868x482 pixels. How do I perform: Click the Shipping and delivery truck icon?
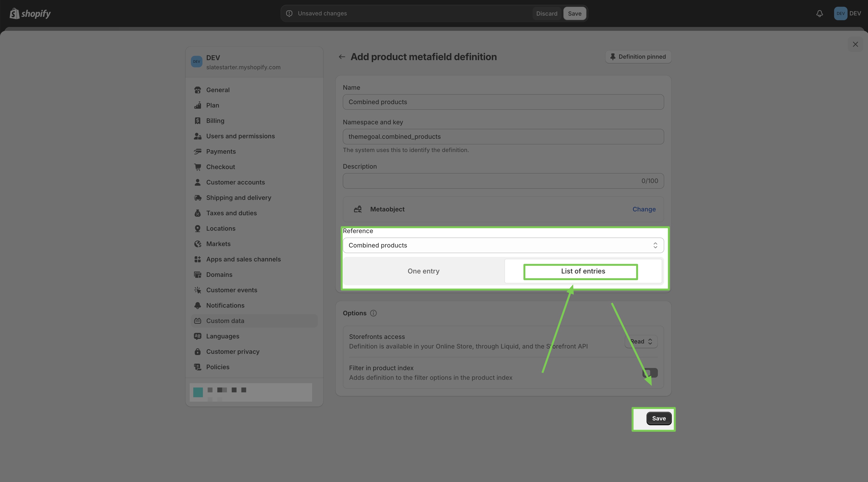coord(198,198)
